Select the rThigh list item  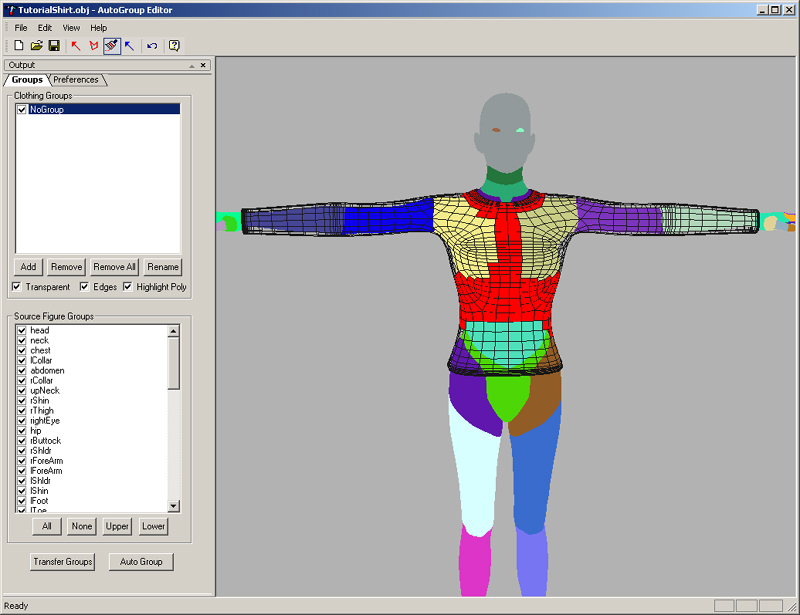click(x=42, y=410)
